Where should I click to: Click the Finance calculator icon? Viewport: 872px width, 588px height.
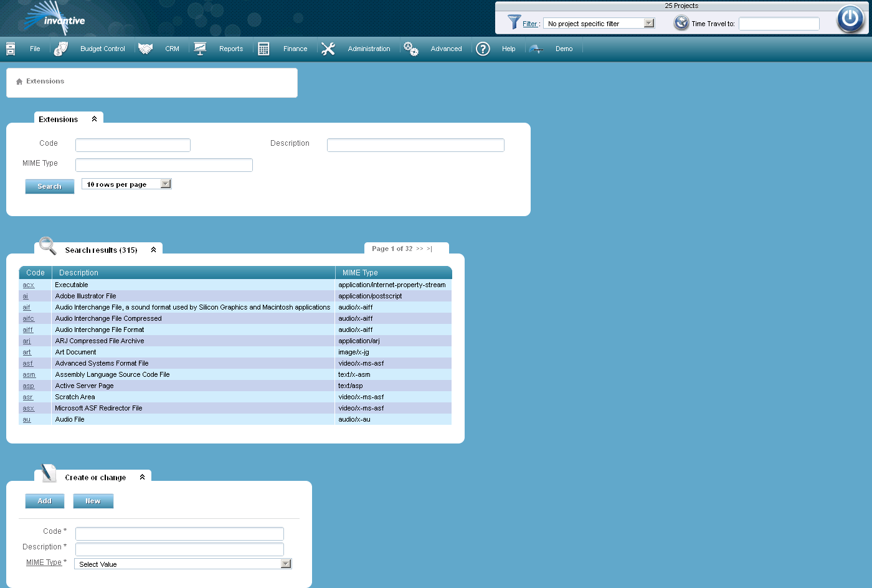pos(264,48)
